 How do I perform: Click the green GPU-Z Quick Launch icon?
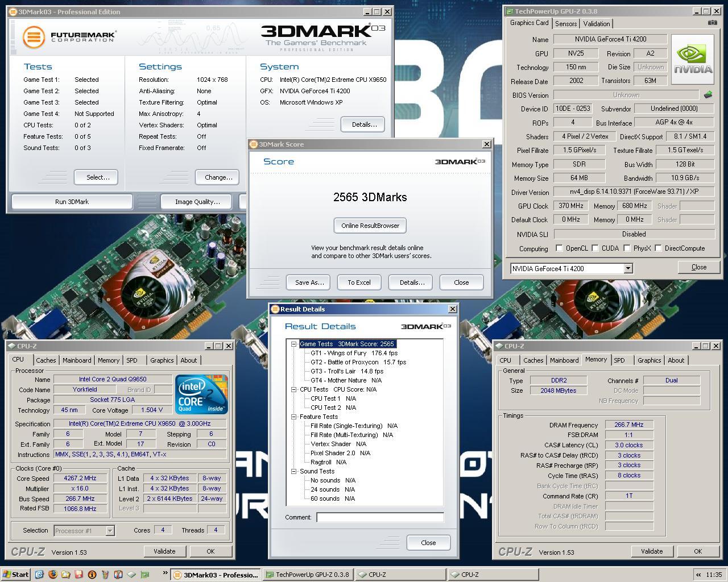(x=144, y=575)
